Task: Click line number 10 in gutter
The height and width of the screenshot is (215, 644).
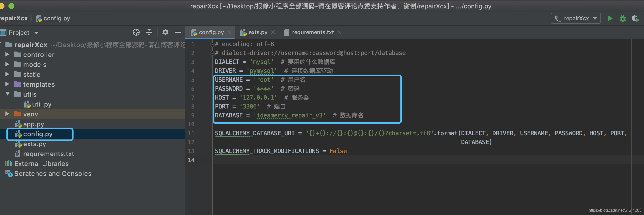Action: (x=191, y=125)
